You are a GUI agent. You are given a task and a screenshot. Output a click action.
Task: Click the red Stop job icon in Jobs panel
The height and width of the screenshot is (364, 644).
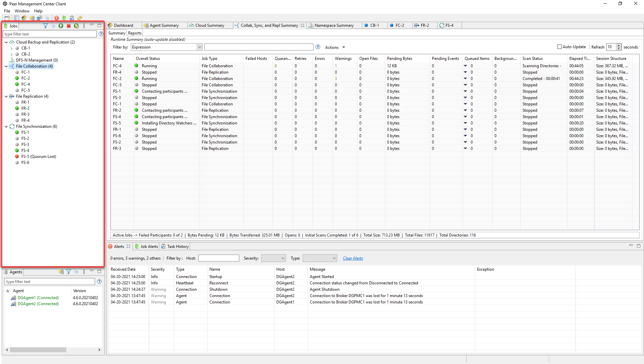(69, 26)
